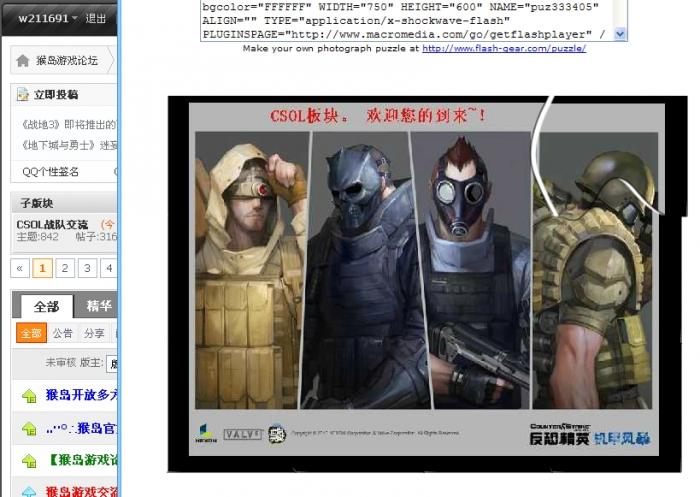Click the home icon beside 猴岛游戏论坛

pyautogui.click(x=22, y=60)
